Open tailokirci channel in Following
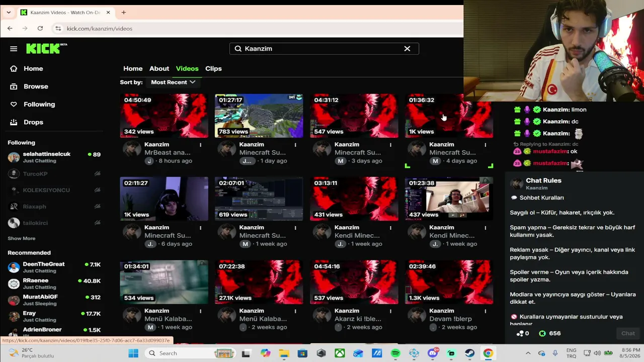 [54, 223]
